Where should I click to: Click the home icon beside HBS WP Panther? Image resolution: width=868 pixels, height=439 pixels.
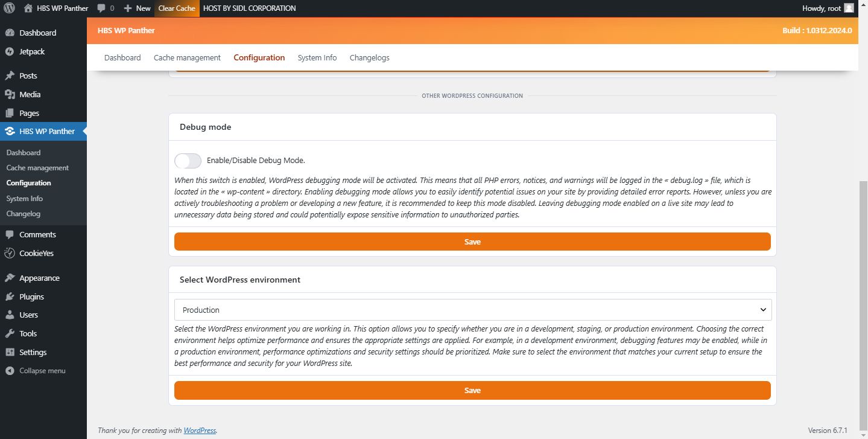pos(28,8)
